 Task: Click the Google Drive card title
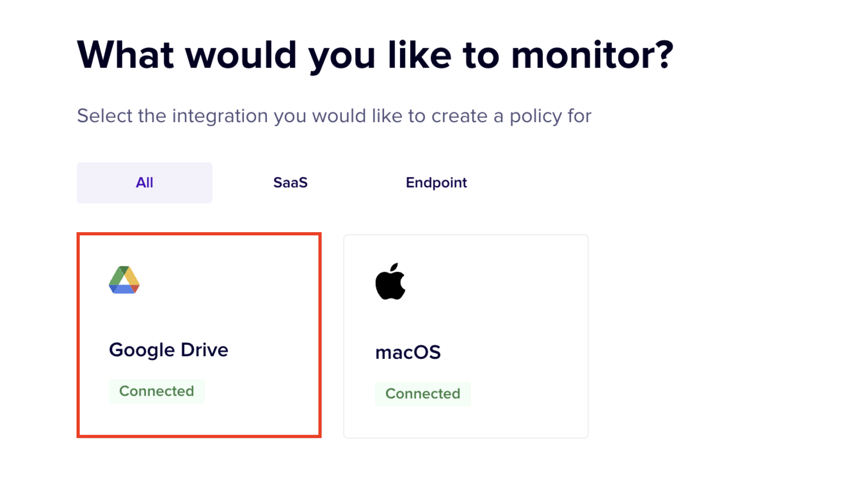(x=169, y=350)
